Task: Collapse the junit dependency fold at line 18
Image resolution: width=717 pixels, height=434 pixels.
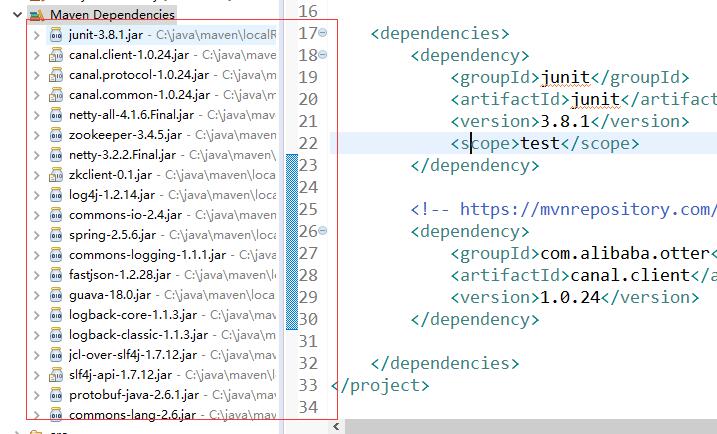Action: coord(321,56)
